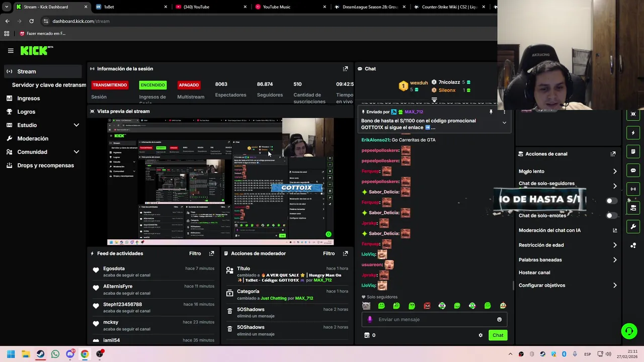Reload the browser page

(x=31, y=21)
